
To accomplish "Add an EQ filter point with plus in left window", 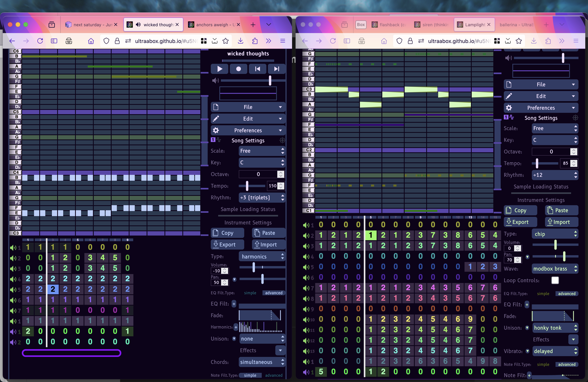I will tap(234, 304).
